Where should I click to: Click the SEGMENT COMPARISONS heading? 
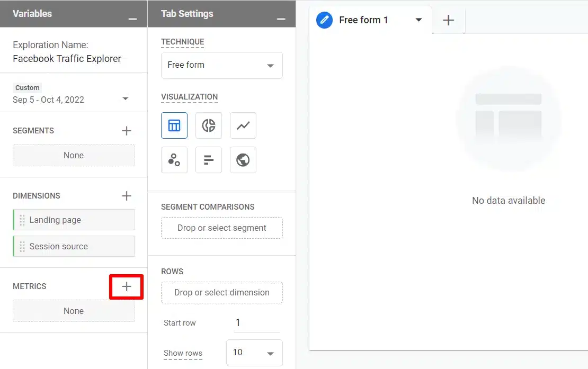(208, 207)
